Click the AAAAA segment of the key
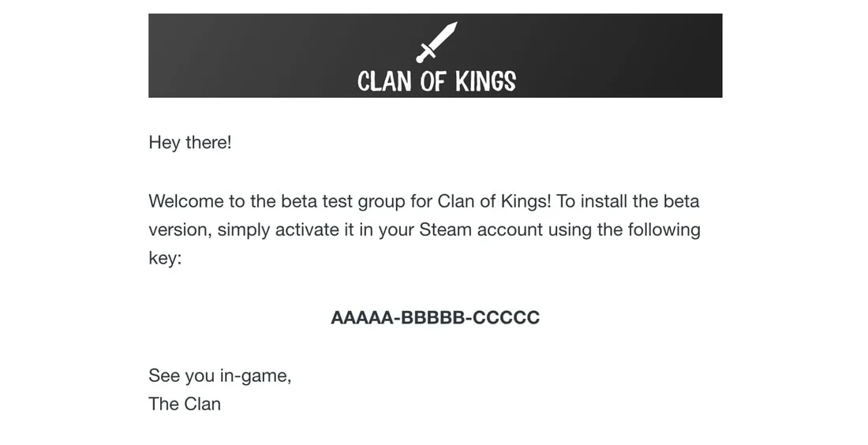This screenshot has height=445, width=868. (362, 318)
